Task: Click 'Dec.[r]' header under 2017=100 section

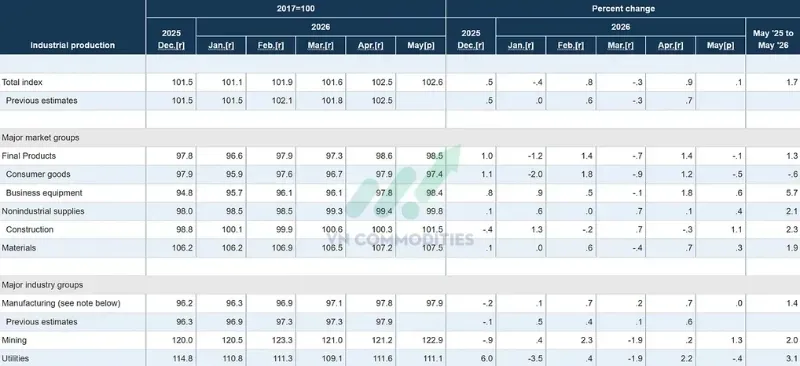Action: click(171, 45)
